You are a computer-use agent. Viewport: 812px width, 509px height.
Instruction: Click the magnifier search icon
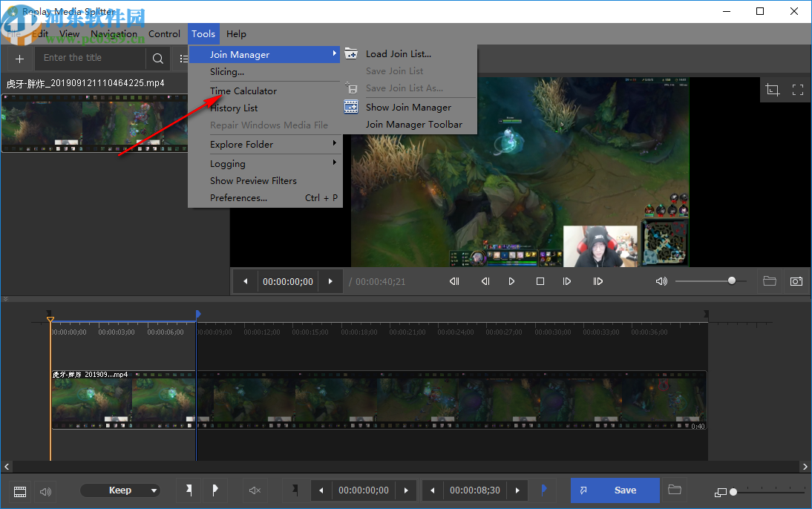(157, 58)
